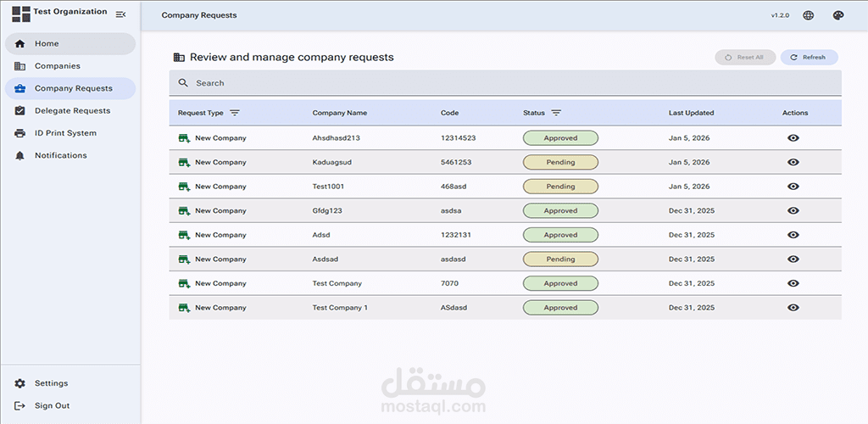Click the Settings gear icon
The image size is (868, 424).
[x=19, y=383]
